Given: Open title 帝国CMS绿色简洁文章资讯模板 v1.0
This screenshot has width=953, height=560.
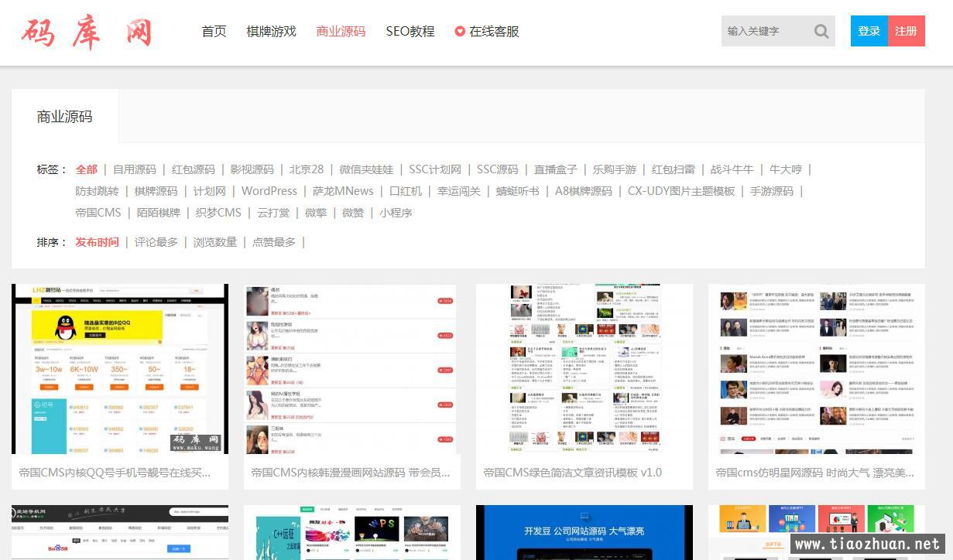Looking at the screenshot, I should (573, 473).
